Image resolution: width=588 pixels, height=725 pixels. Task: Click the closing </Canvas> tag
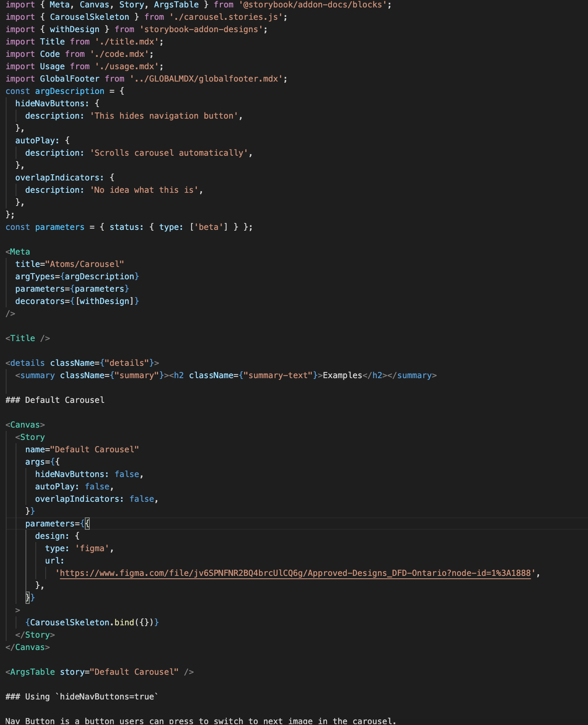28,647
